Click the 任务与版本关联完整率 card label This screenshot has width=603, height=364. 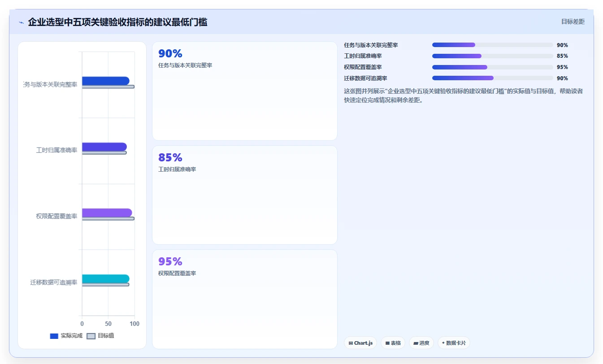[185, 65]
